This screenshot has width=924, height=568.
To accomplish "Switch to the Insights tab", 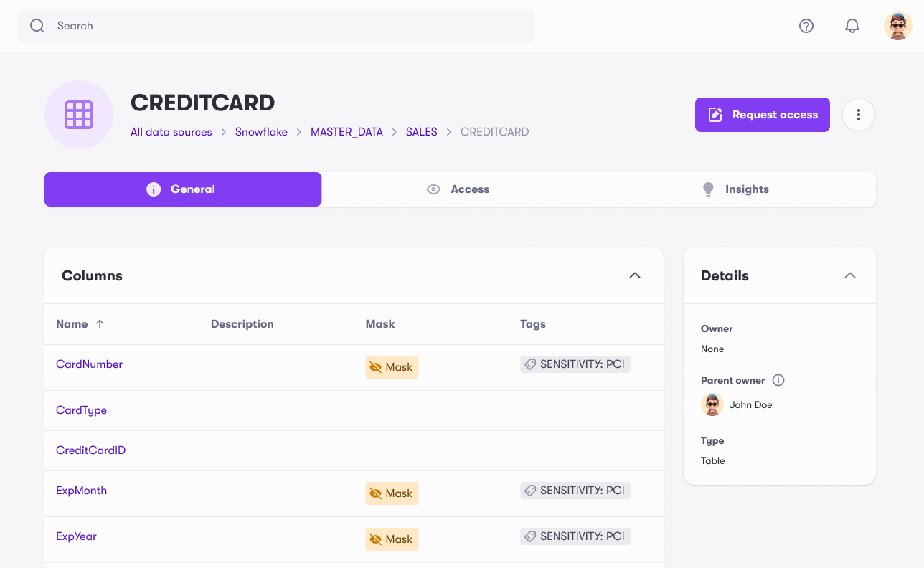I will 747,189.
